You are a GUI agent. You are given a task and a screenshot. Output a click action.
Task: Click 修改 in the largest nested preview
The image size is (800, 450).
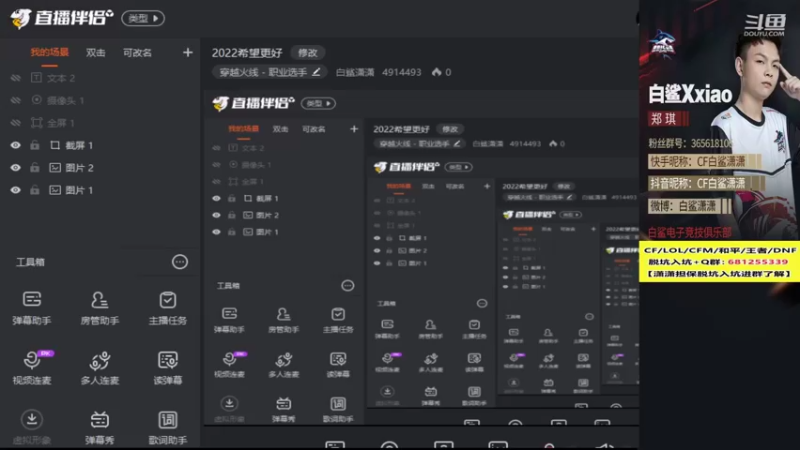(x=450, y=129)
